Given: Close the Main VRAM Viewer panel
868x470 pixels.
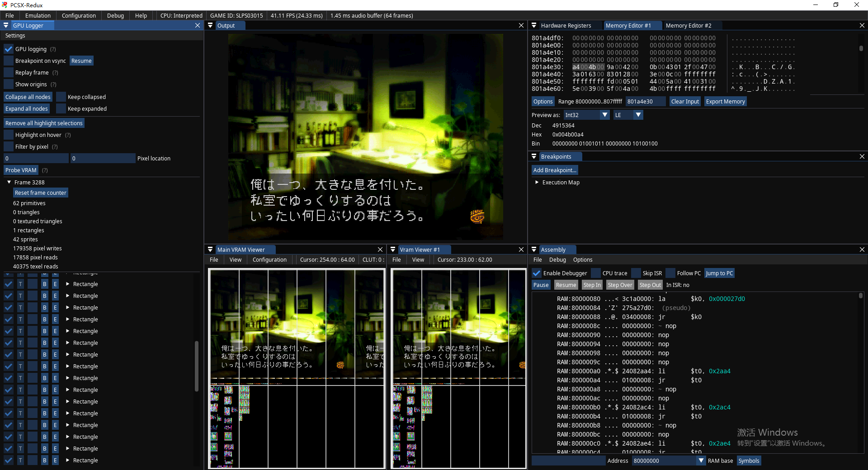Looking at the screenshot, I should pyautogui.click(x=380, y=250).
